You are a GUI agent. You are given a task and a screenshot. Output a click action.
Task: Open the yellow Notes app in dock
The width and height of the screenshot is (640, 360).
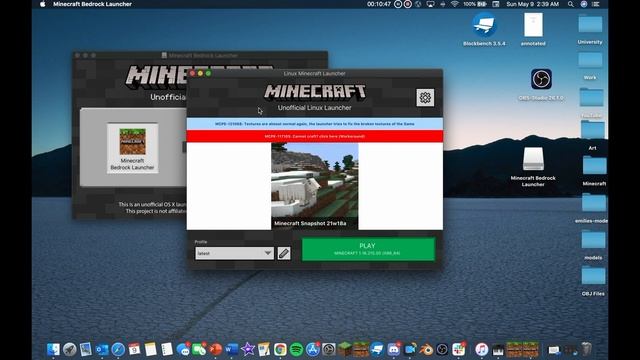click(151, 350)
